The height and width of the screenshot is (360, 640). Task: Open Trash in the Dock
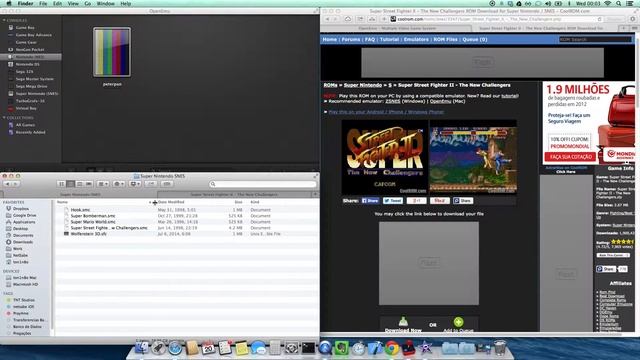pos(500,348)
